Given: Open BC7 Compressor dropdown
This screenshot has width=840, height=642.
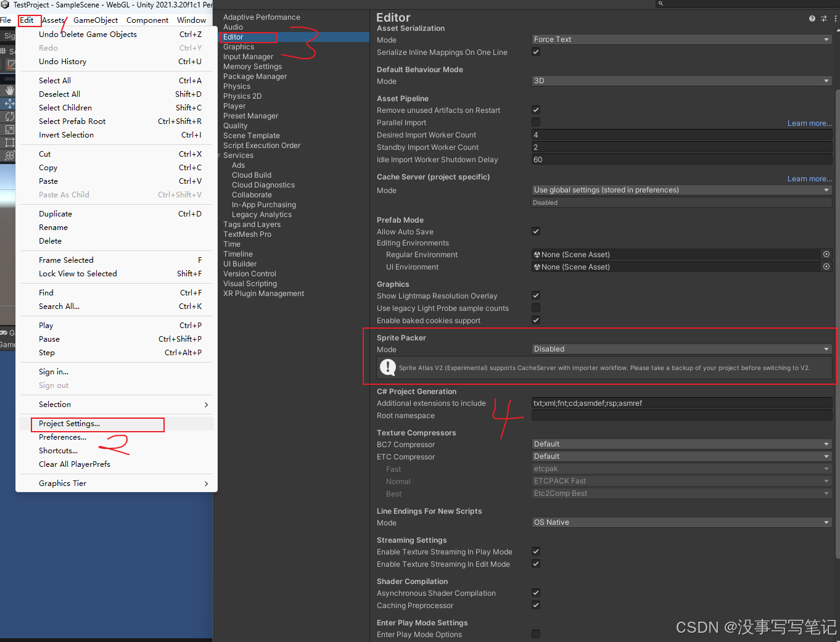Looking at the screenshot, I should 681,444.
